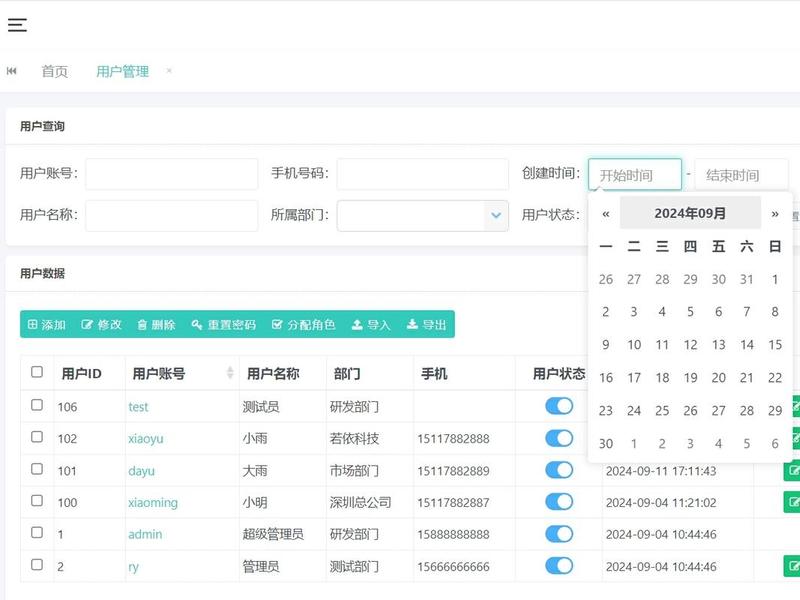The width and height of the screenshot is (800, 600).
Task: Toggle the hamburger sidebar menu icon
Action: (x=17, y=24)
